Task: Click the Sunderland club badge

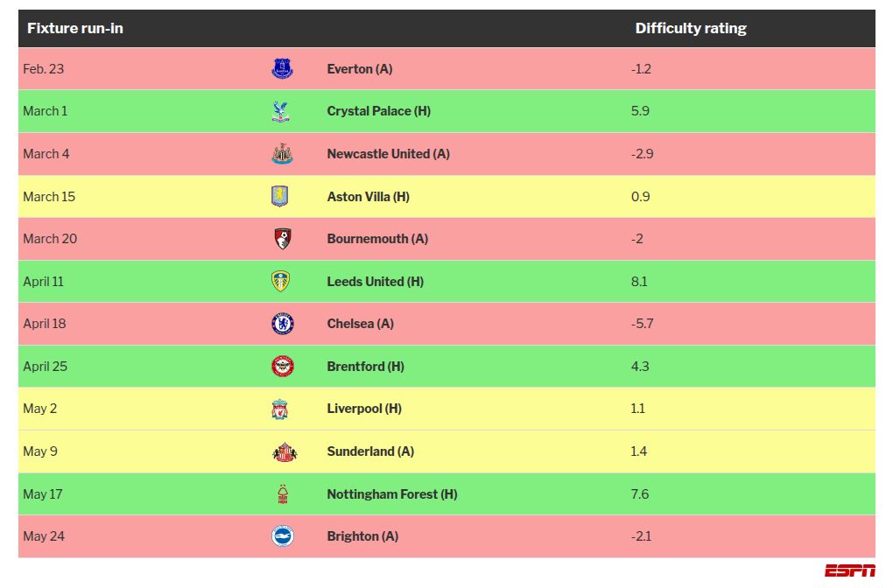Action: tap(284, 451)
